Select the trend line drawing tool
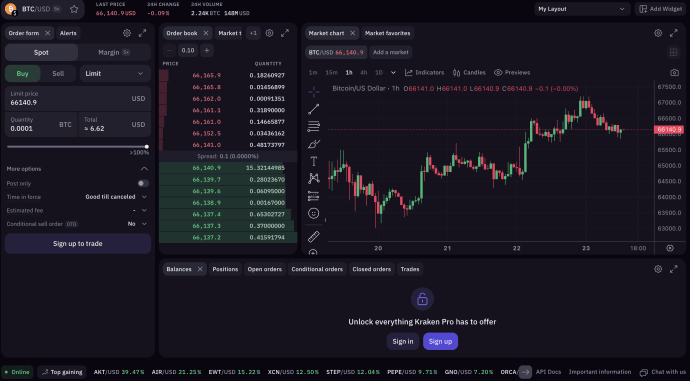The width and height of the screenshot is (690, 381). click(x=314, y=109)
